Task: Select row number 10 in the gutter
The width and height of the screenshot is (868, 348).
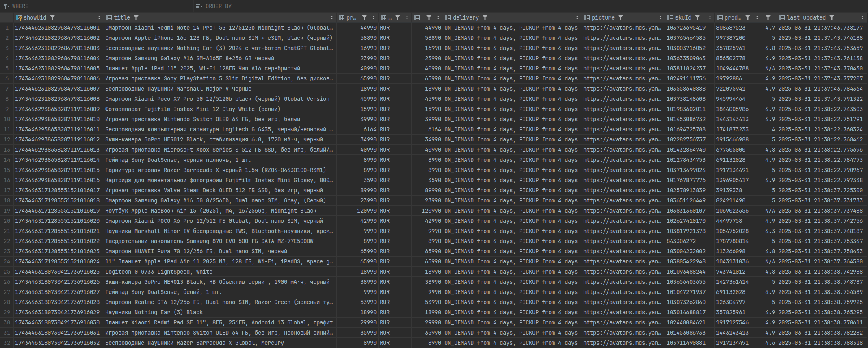Action: point(7,119)
